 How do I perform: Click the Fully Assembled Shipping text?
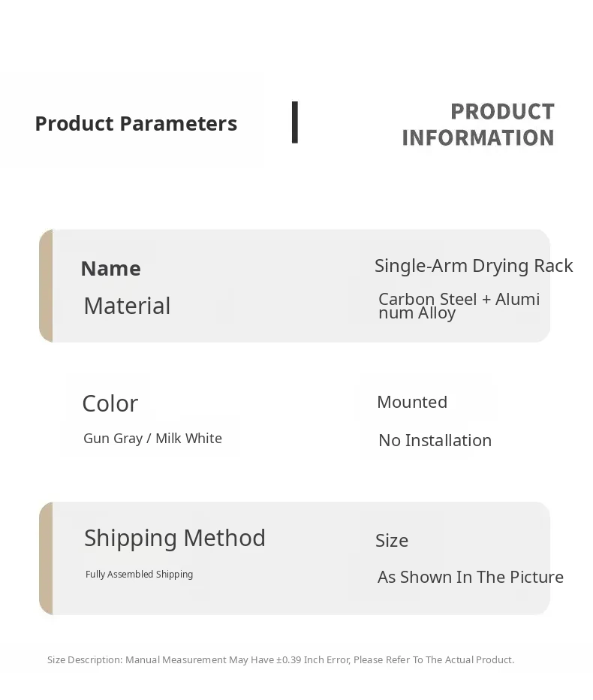[139, 575]
